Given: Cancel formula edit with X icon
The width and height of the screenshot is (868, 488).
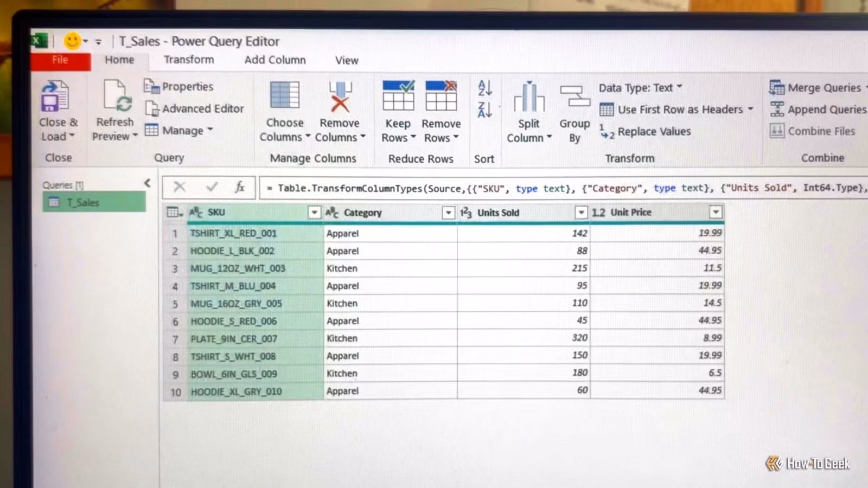Looking at the screenshot, I should pos(180,188).
